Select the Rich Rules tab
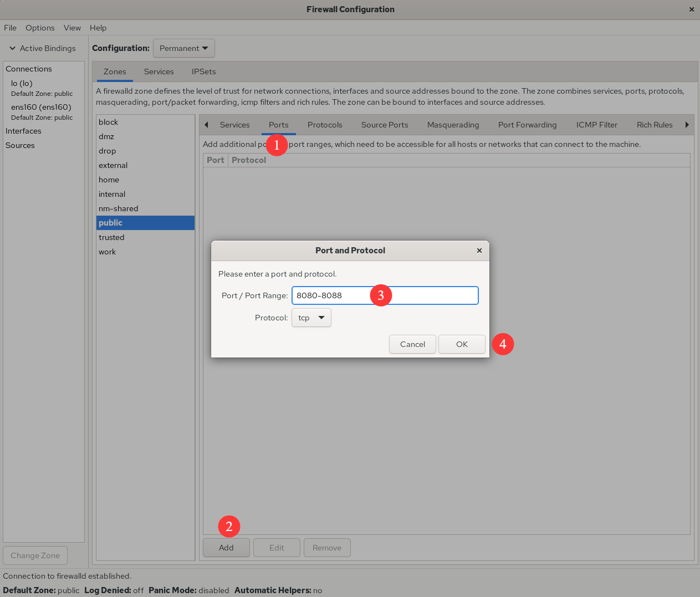700x597 pixels. [x=654, y=125]
